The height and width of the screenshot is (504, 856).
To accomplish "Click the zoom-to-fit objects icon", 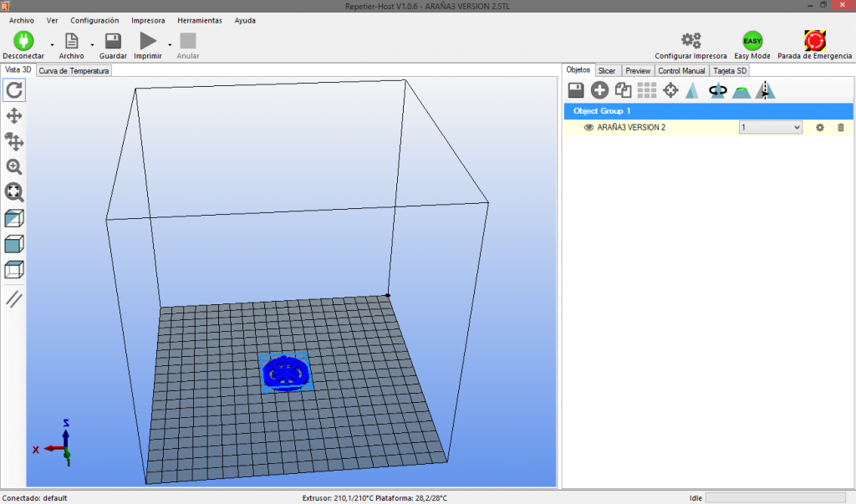I will click(x=14, y=192).
